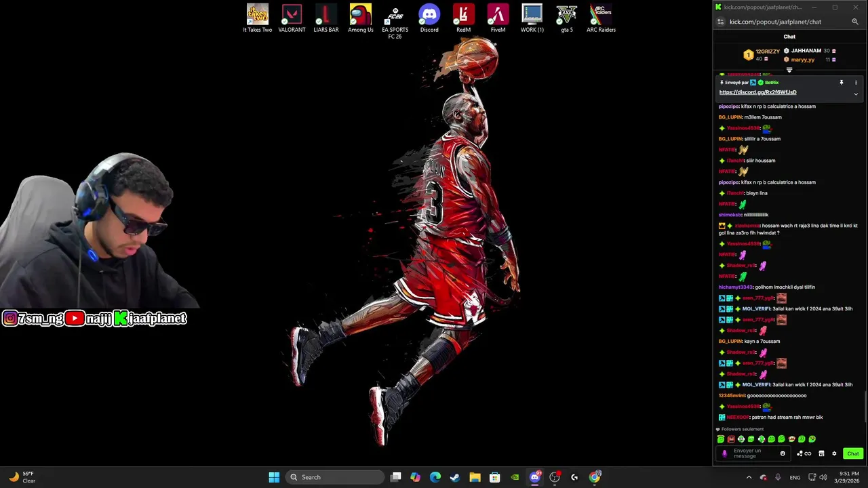Open Task View on the taskbar
This screenshot has width=868, height=488.
point(396,477)
